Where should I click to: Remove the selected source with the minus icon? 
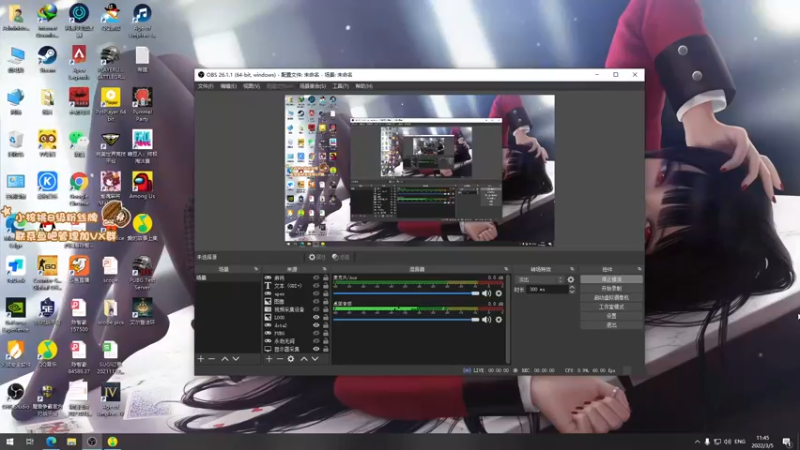(x=280, y=359)
